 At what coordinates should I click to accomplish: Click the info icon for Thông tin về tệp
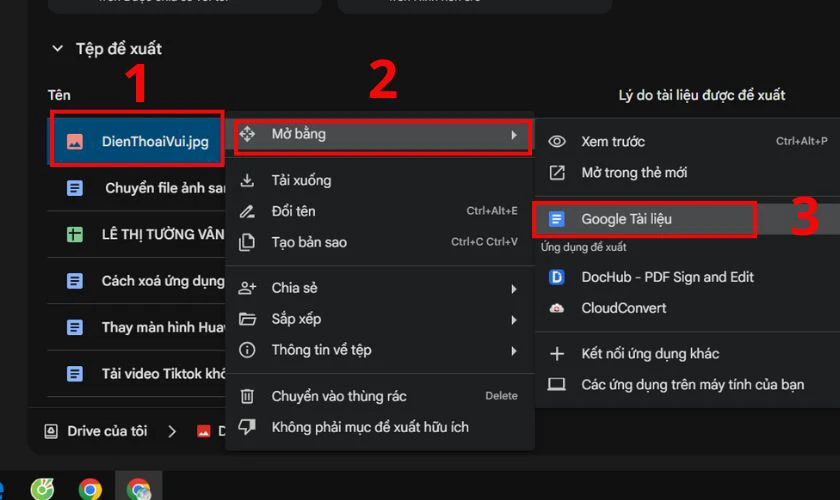click(247, 350)
